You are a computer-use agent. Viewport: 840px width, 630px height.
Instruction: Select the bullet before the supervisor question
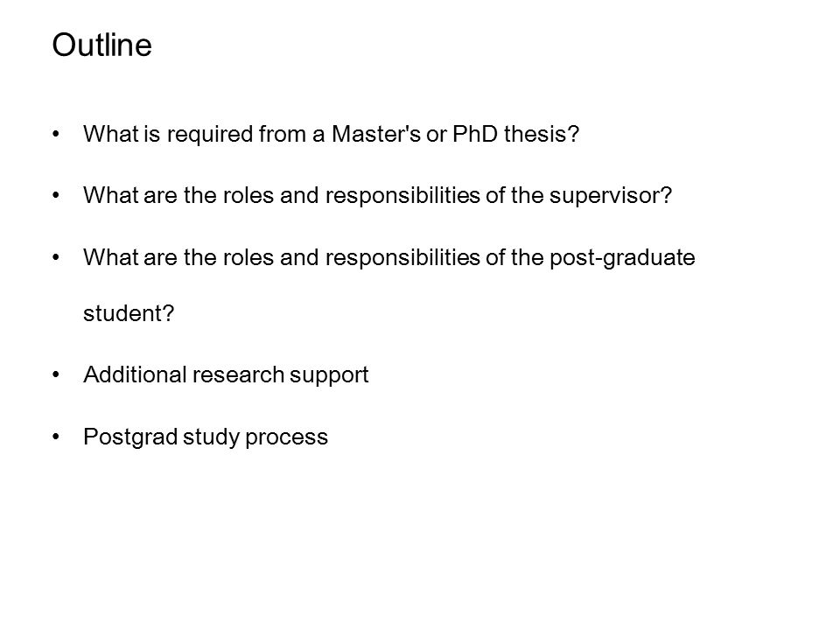point(56,195)
